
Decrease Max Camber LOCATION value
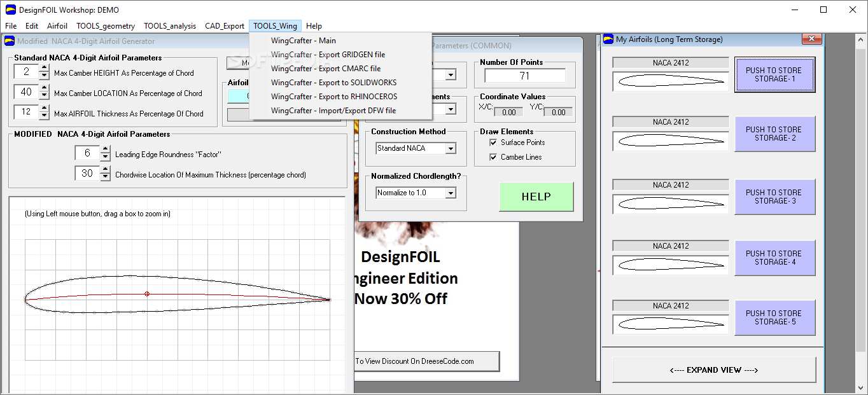tap(44, 96)
